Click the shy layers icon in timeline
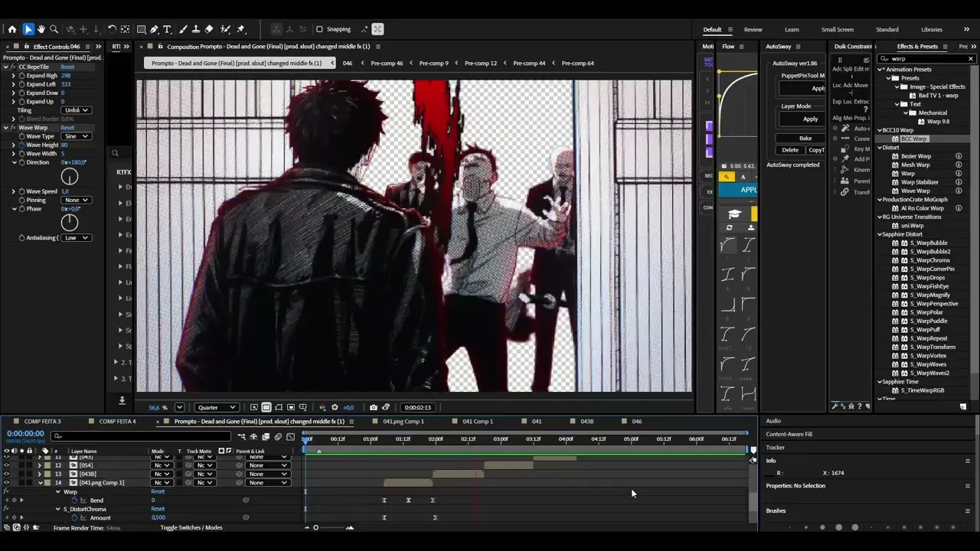This screenshot has height=551, width=980. coord(253,437)
